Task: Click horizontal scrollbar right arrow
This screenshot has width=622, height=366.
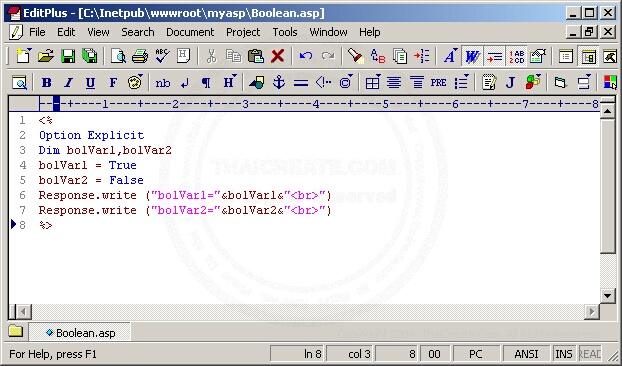Action: pyautogui.click(x=592, y=312)
